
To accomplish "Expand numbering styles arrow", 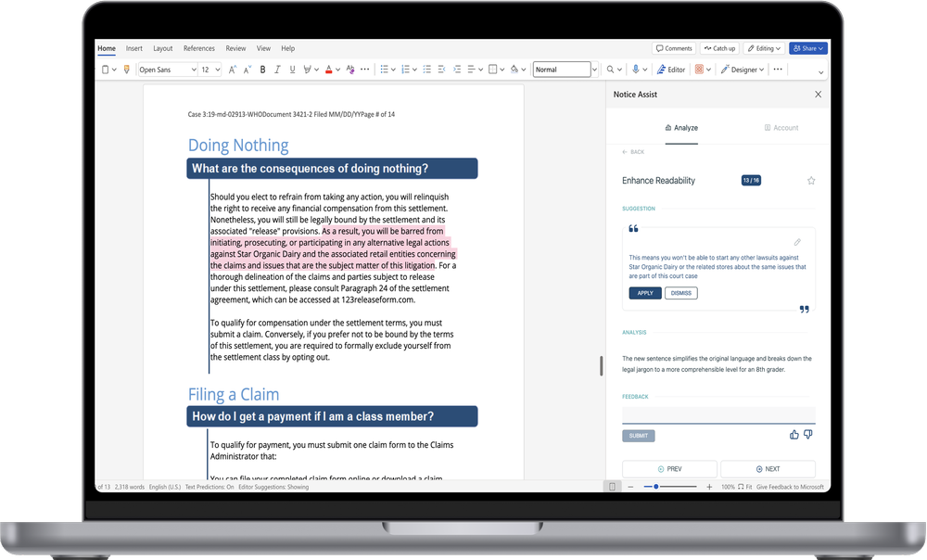I will pyautogui.click(x=414, y=70).
